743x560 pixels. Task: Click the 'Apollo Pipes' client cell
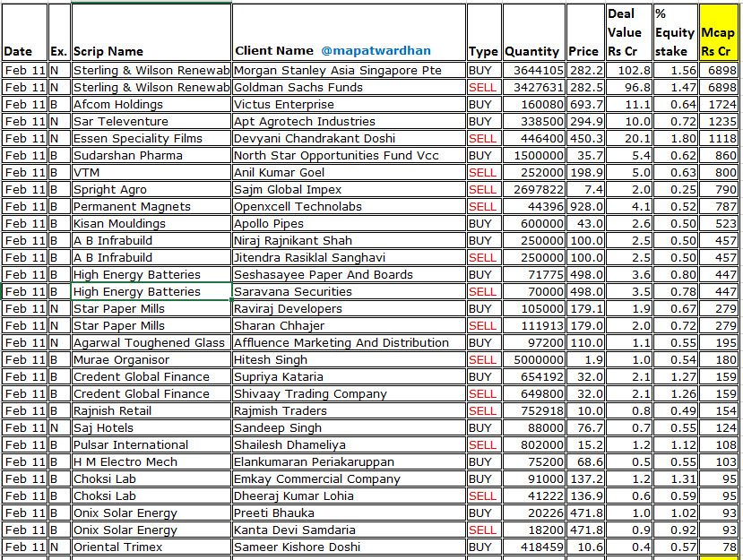click(x=350, y=224)
